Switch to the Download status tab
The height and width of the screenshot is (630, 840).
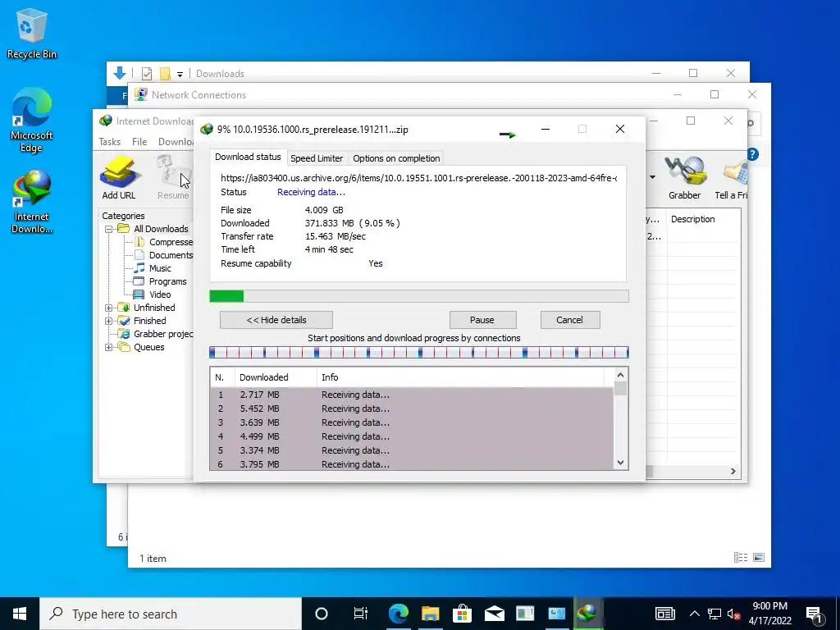pyautogui.click(x=248, y=157)
